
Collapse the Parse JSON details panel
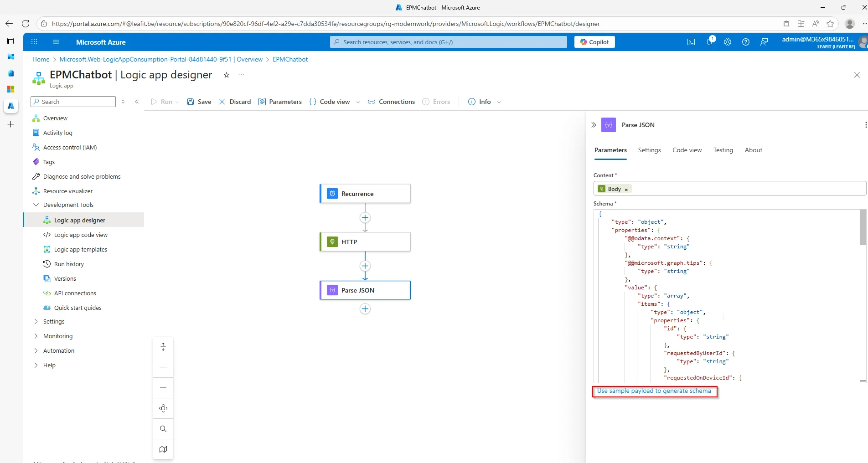[594, 125]
